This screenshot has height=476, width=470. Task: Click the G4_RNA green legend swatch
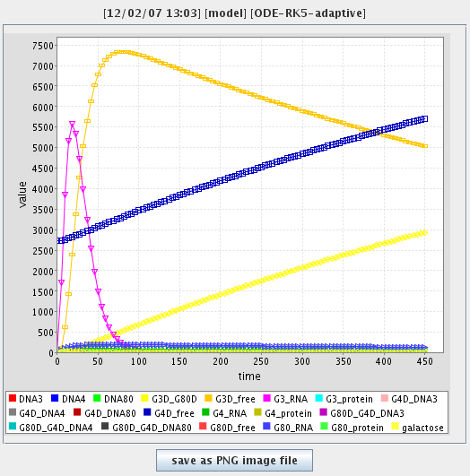(x=205, y=412)
